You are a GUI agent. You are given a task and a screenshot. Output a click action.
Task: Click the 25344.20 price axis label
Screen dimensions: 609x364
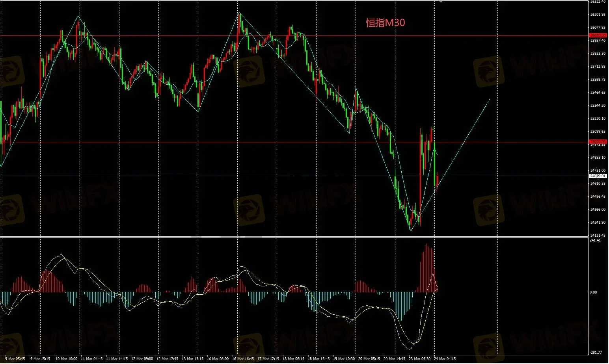(598, 106)
